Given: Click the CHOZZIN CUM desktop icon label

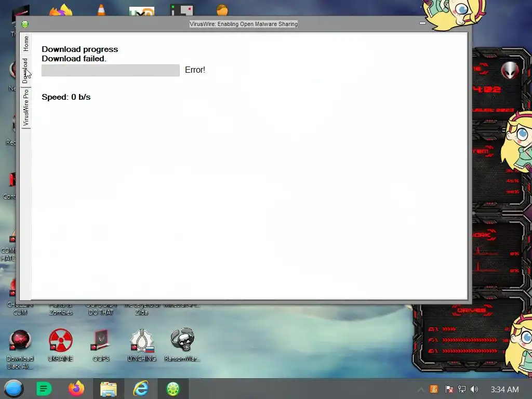Looking at the screenshot, I should tap(20, 309).
